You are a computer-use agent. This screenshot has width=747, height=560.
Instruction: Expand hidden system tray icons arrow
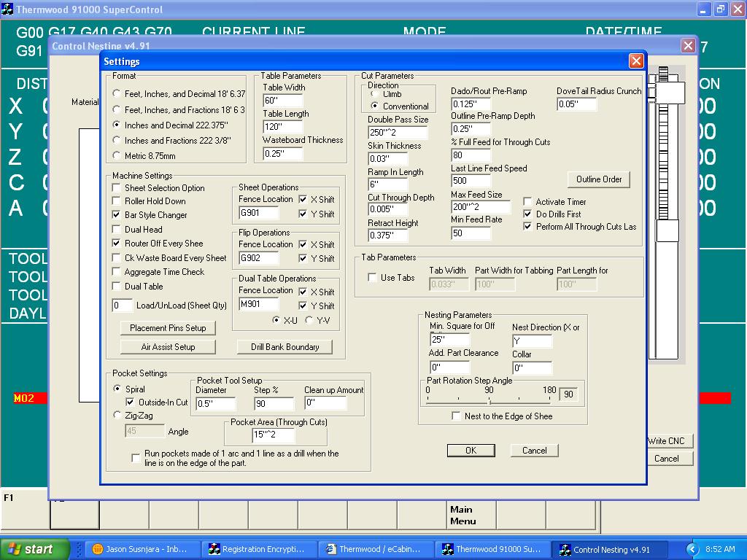pyautogui.click(x=692, y=550)
